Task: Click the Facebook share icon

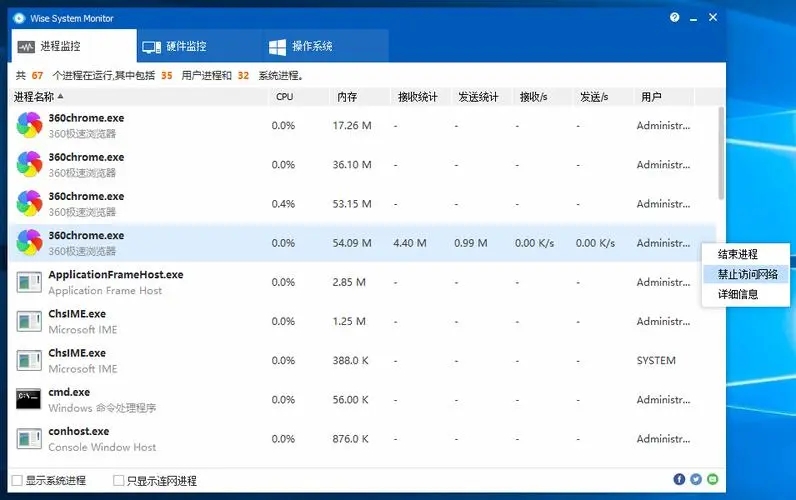Action: coord(680,480)
